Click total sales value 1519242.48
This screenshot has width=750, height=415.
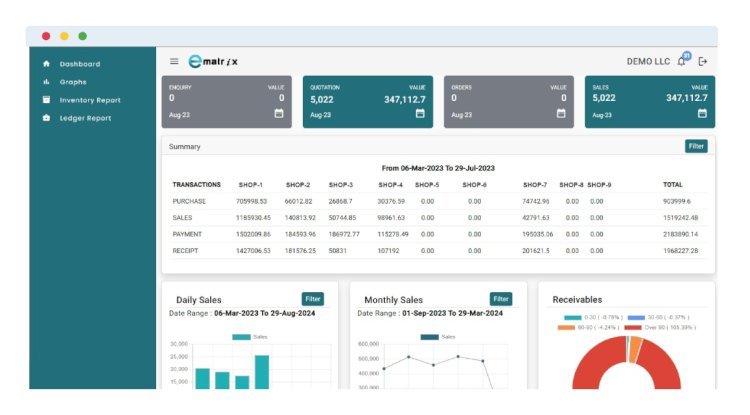point(681,218)
